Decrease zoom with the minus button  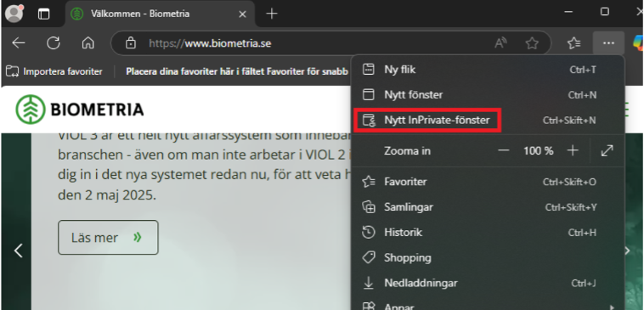point(504,150)
